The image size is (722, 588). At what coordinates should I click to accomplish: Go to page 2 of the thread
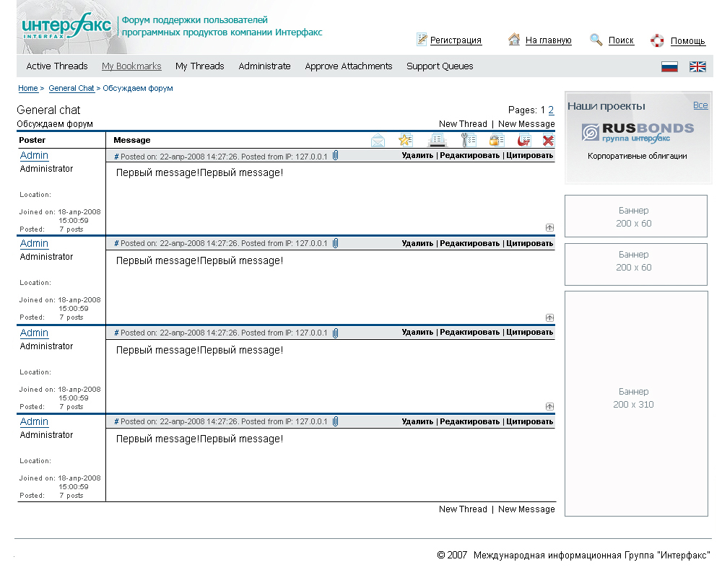pos(551,110)
